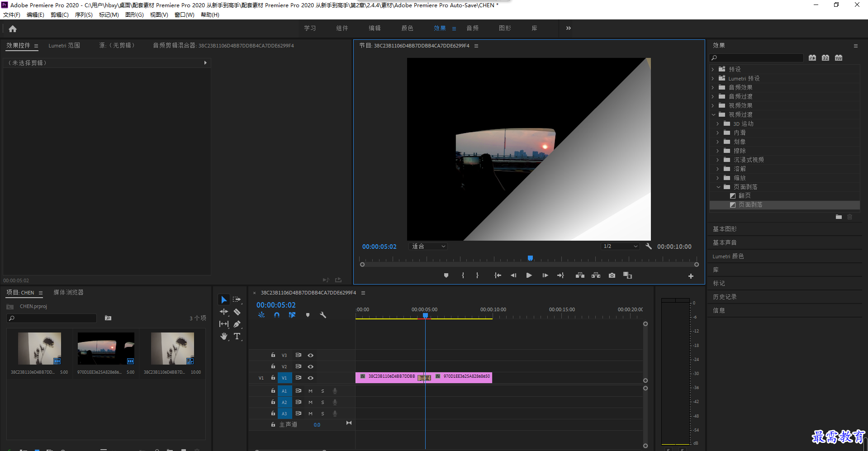Toggle V3 track output eye
Viewport: 868px width, 451px height.
(310, 356)
